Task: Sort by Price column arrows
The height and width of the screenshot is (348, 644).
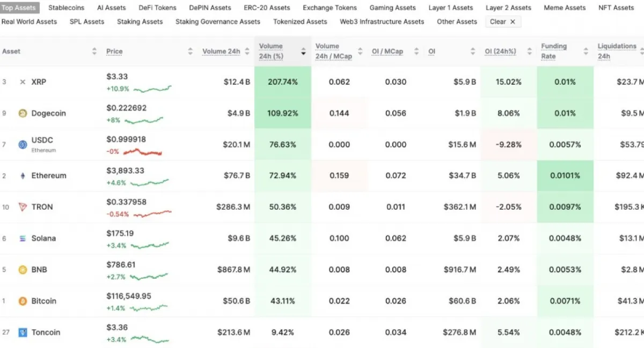Action: 190,51
